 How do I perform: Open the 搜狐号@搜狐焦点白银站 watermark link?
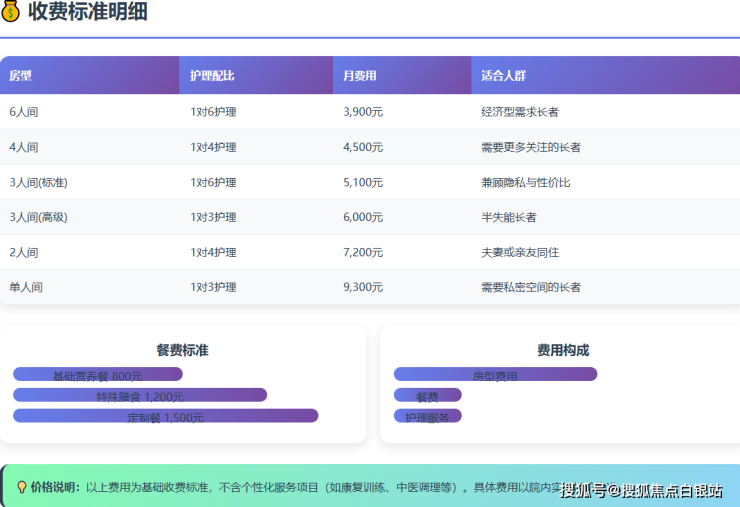pyautogui.click(x=640, y=490)
